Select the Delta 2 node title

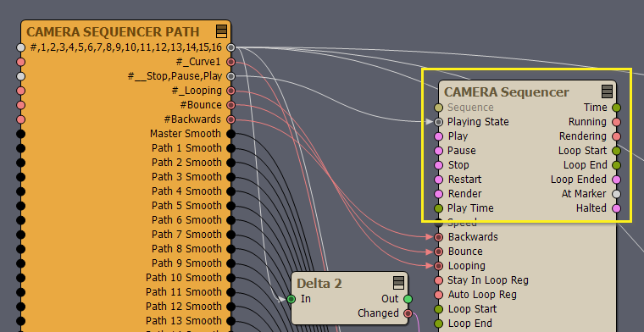[319, 283]
